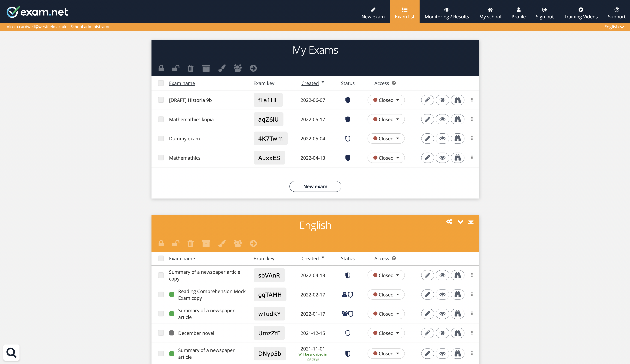Open the Closed access dropdown for Mathemathics
The width and height of the screenshot is (630, 364).
(x=386, y=158)
